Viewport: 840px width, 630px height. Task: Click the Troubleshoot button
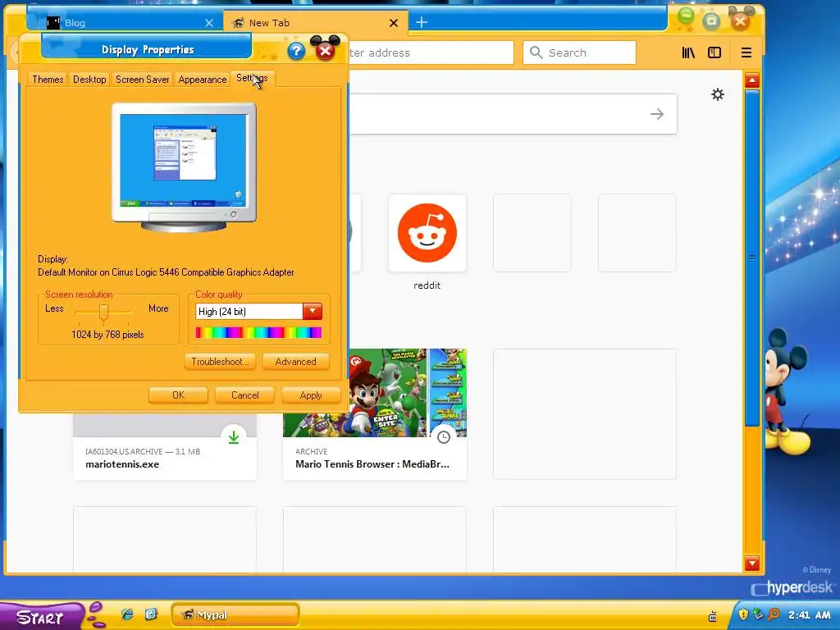click(x=220, y=362)
